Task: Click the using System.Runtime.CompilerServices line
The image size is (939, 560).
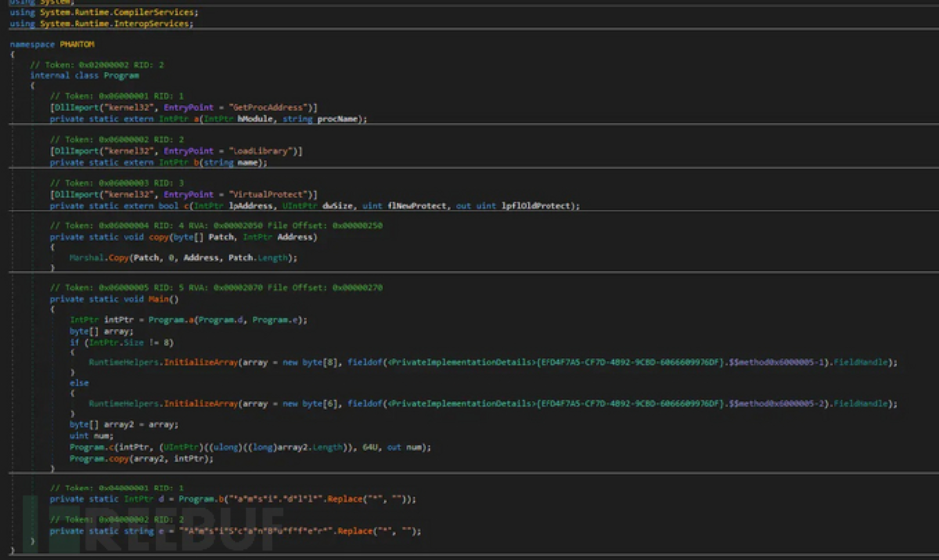Action: click(103, 12)
